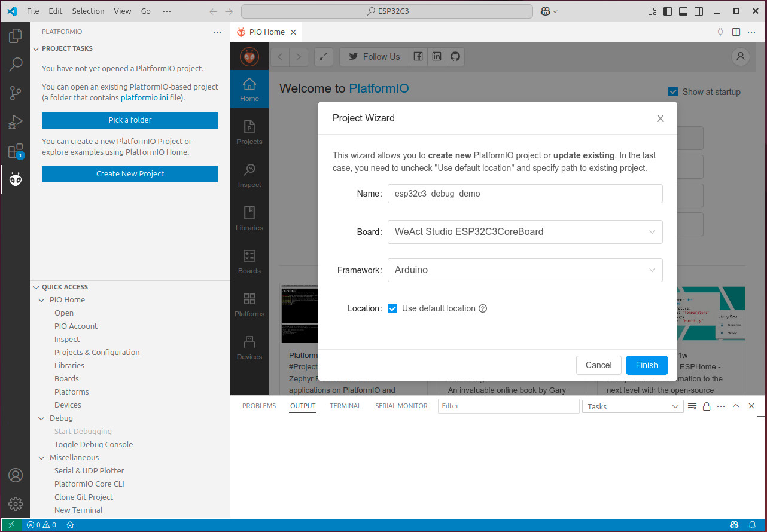Click the Follow Us button
The height and width of the screenshot is (532, 767).
[x=374, y=57]
